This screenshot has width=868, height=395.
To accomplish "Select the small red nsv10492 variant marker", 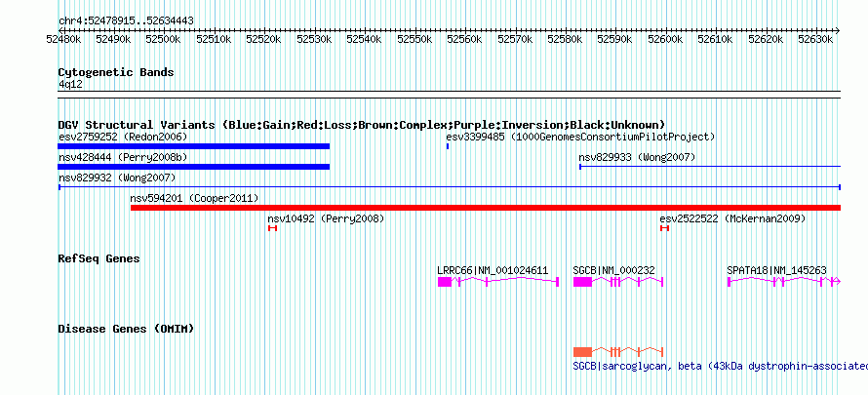I will [x=272, y=228].
